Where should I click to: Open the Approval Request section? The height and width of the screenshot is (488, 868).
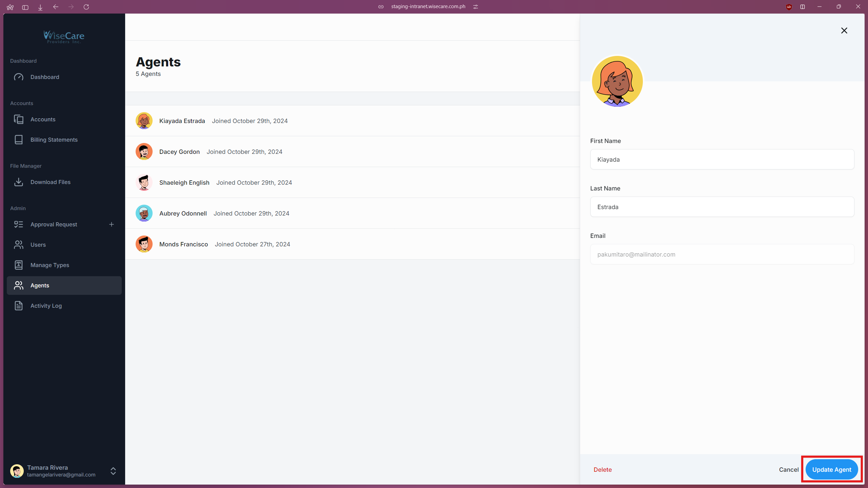pos(54,224)
